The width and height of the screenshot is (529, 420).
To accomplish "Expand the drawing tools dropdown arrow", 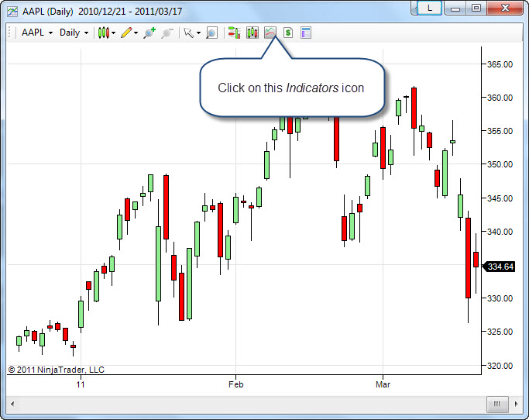I will tap(136, 33).
